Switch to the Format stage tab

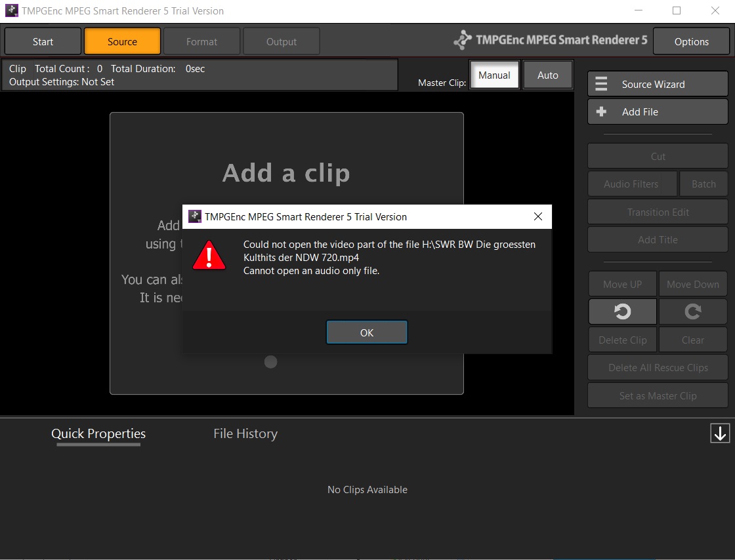pos(201,42)
